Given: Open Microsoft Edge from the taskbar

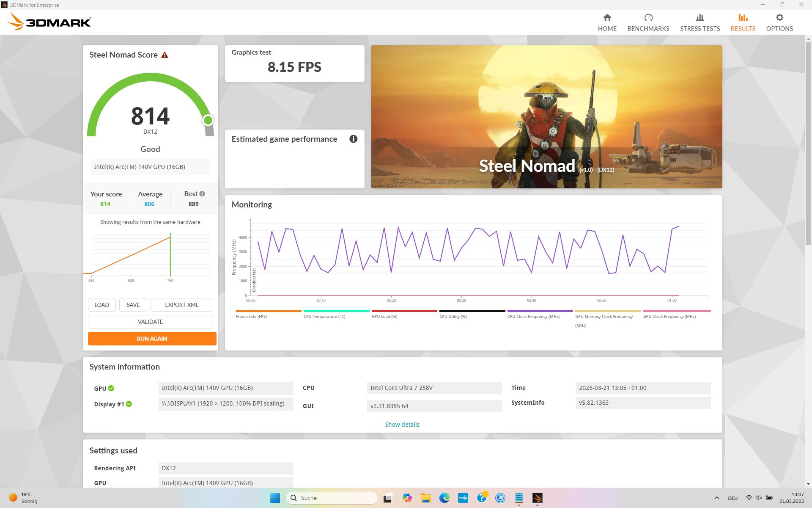Looking at the screenshot, I should pos(444,498).
